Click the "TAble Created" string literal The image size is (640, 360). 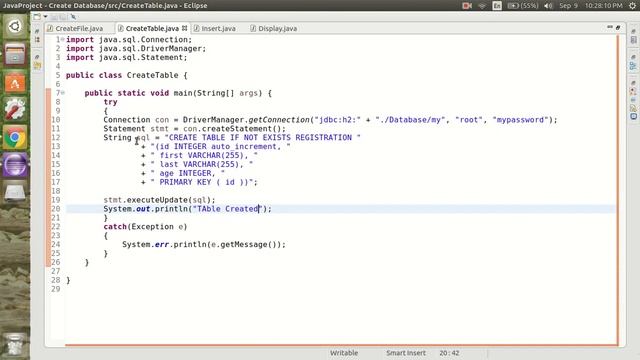tap(227, 209)
